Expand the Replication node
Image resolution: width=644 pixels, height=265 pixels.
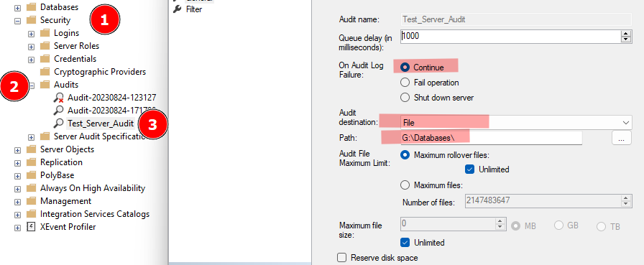click(17, 163)
